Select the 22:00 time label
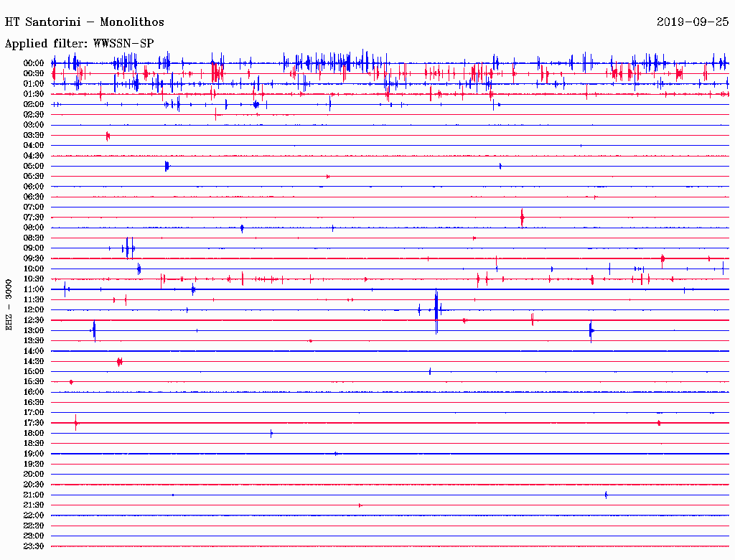 tap(34, 515)
